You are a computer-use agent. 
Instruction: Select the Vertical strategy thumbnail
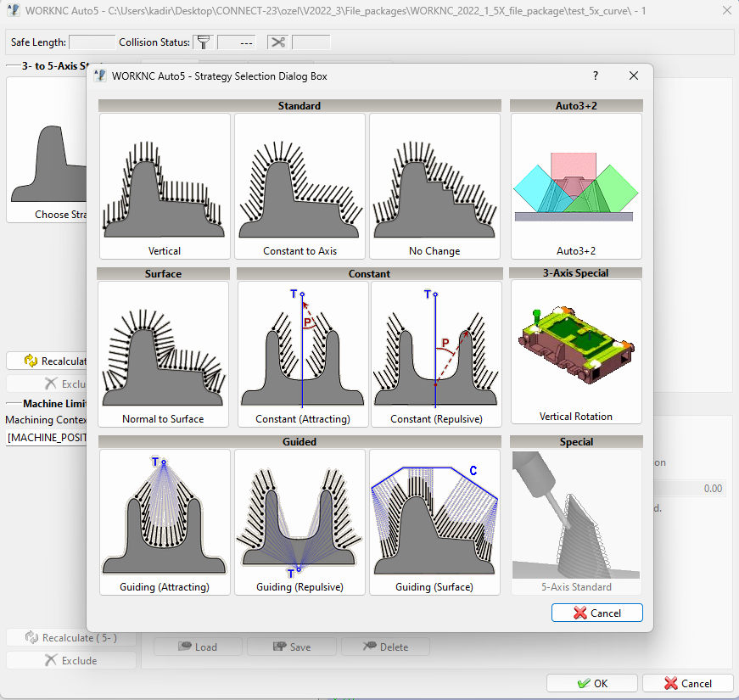pyautogui.click(x=165, y=186)
